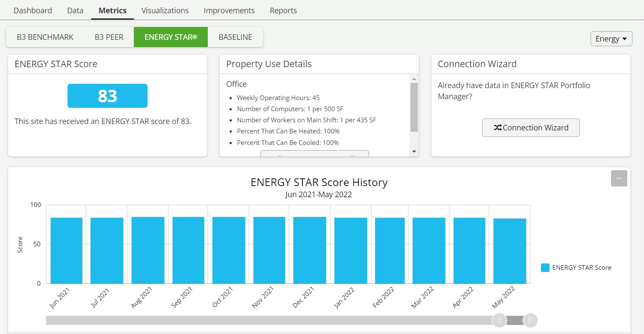
Task: Click 'Percent That Can Be Cooled: 100%'
Action: click(x=288, y=142)
